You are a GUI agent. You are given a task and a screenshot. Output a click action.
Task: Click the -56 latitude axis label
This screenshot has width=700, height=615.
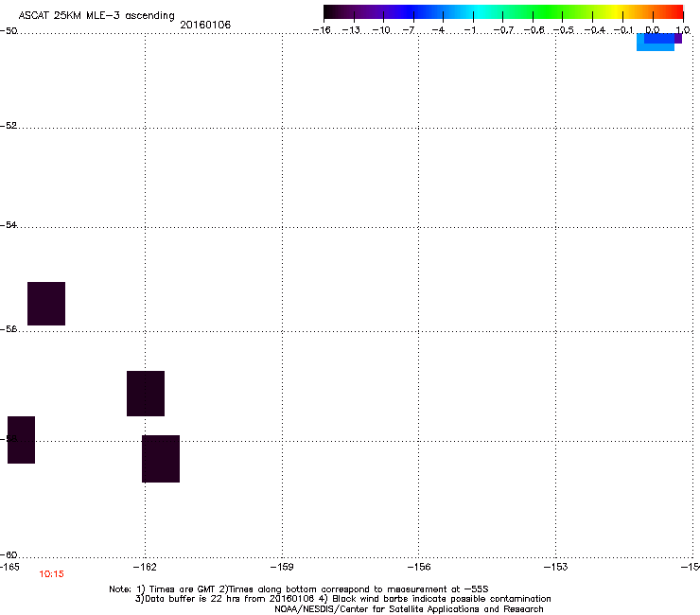(x=9, y=329)
